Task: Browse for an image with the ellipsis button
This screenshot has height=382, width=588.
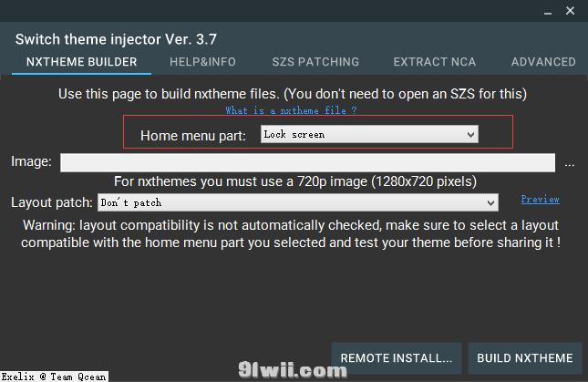Action: click(x=569, y=164)
